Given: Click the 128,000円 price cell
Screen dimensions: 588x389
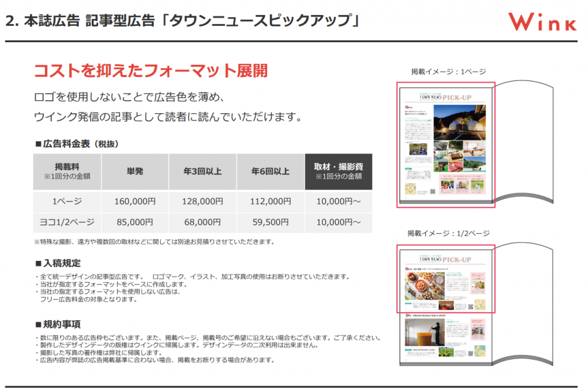Looking at the screenshot, I should (202, 201).
